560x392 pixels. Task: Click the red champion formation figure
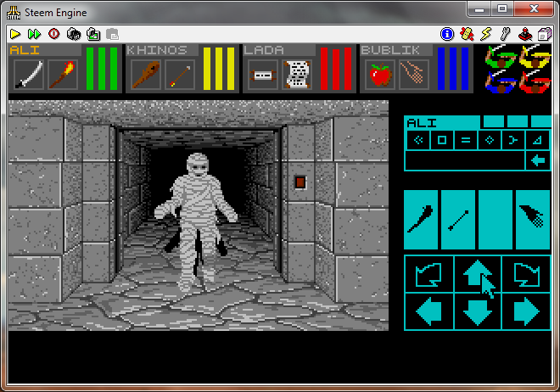(535, 82)
